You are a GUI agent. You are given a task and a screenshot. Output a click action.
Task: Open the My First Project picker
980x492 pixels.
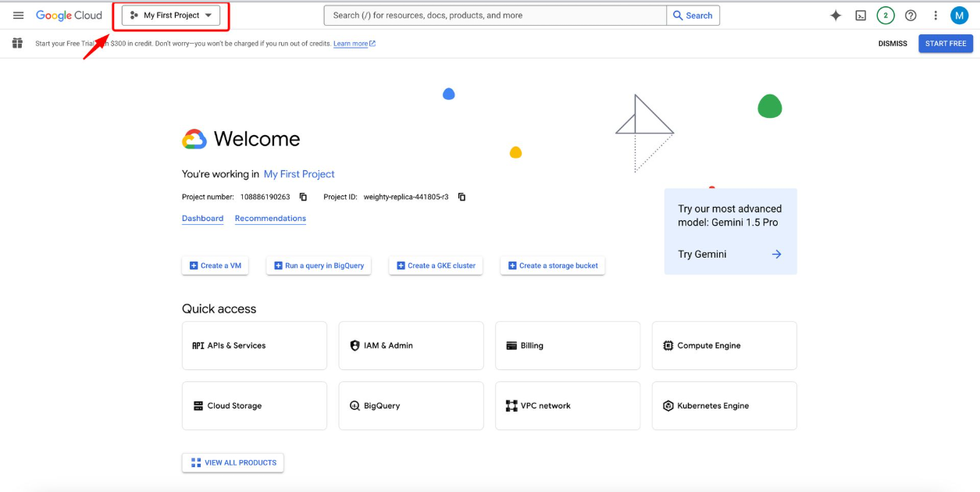tap(170, 14)
